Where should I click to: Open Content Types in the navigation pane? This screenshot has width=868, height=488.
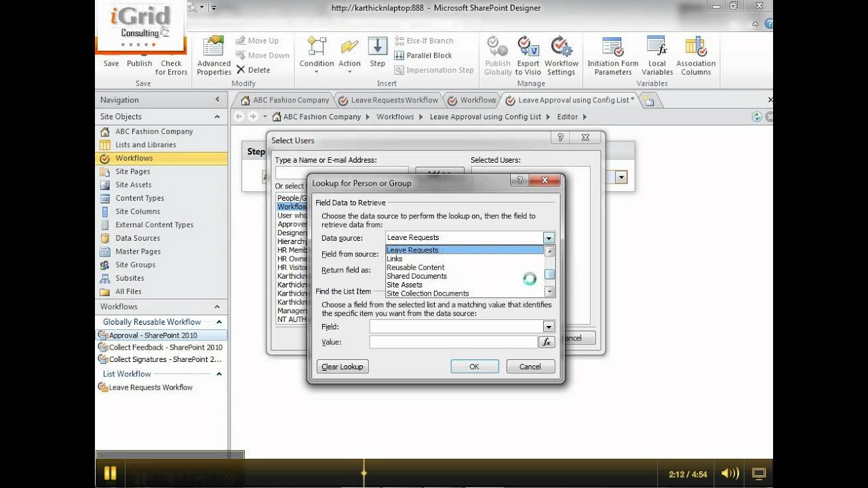(140, 198)
